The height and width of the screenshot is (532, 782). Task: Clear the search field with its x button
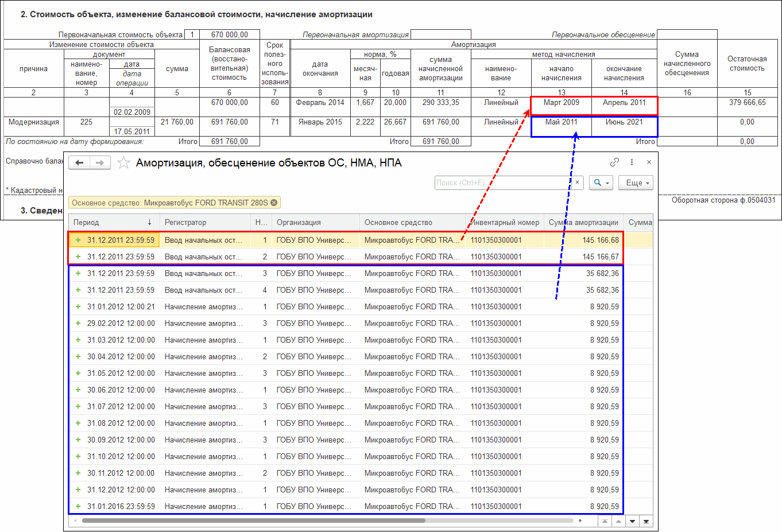[x=578, y=182]
